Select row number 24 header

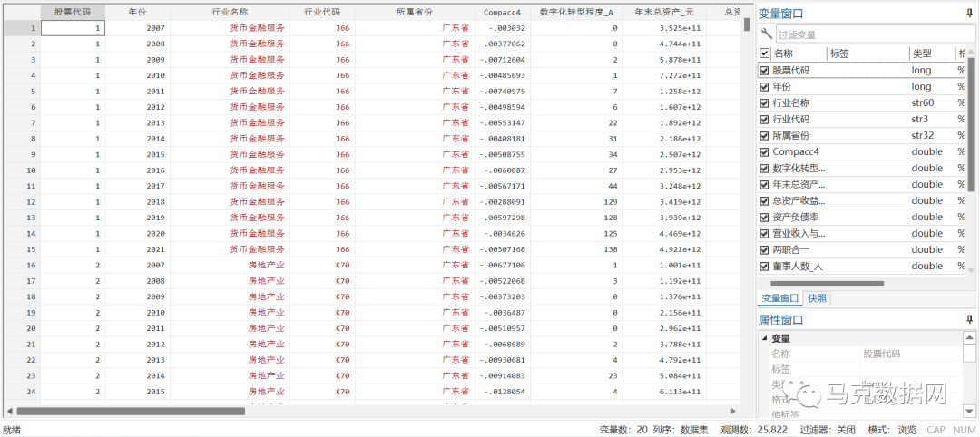[21, 392]
